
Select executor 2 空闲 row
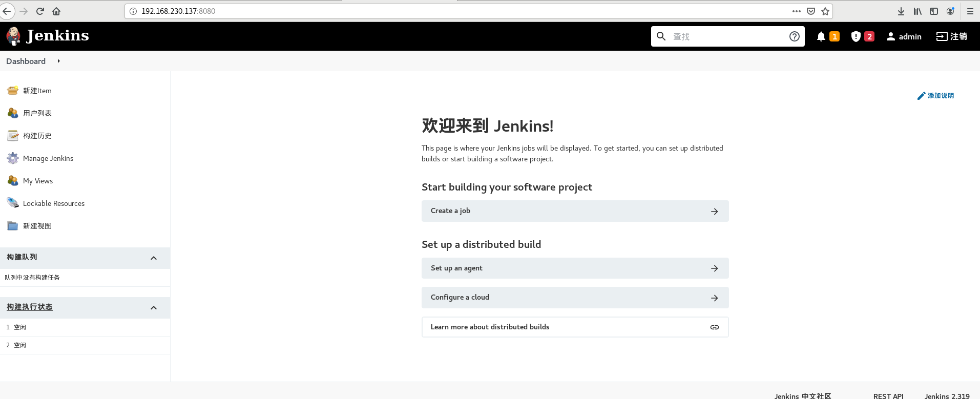point(85,345)
